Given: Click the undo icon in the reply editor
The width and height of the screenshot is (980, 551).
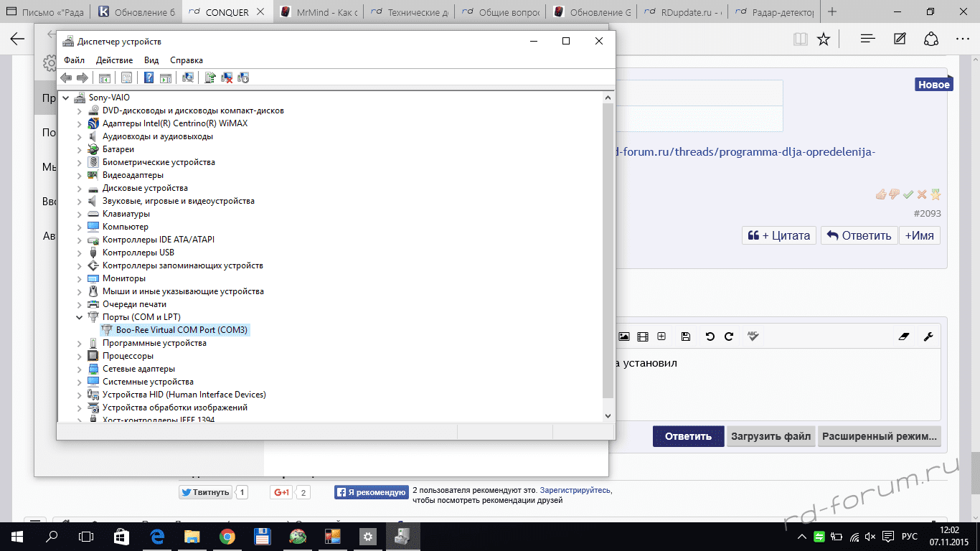Looking at the screenshot, I should [710, 336].
